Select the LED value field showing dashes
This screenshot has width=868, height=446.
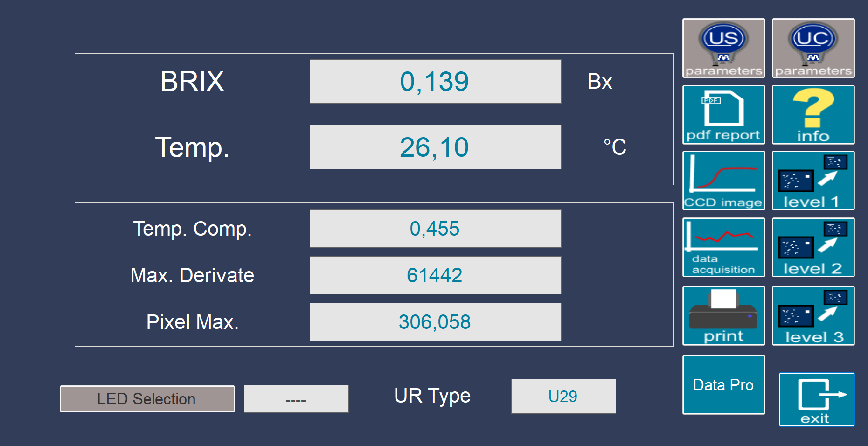click(x=296, y=399)
